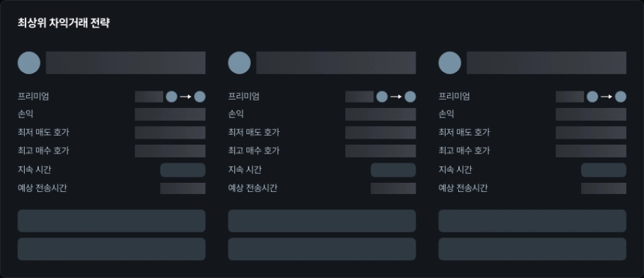Click the third card's lower action button placeholder
The image size is (644, 278).
tap(532, 249)
